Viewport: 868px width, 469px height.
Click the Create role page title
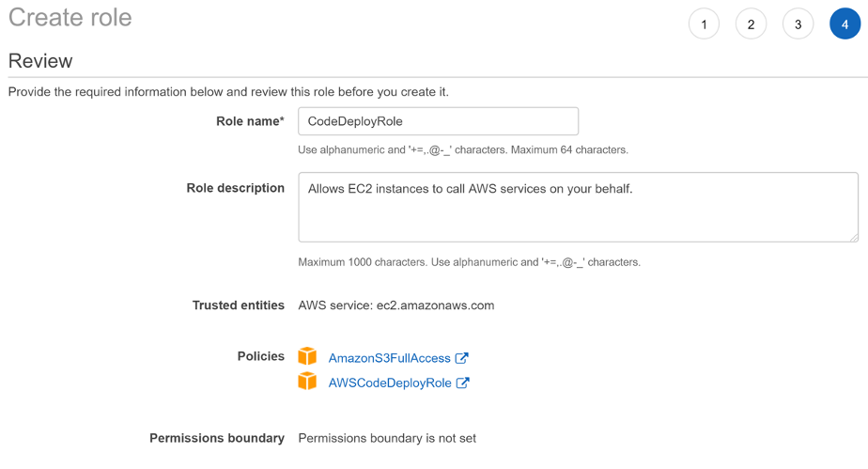coord(70,17)
